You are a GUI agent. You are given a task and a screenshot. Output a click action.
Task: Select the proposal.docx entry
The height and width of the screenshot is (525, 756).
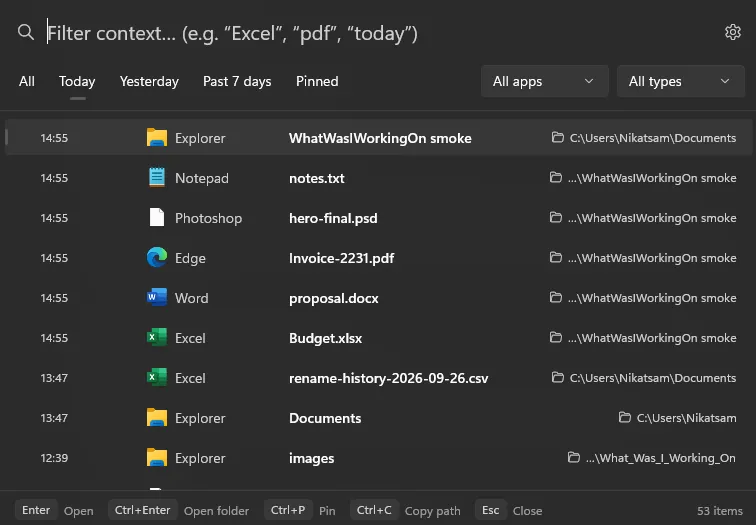tap(378, 298)
